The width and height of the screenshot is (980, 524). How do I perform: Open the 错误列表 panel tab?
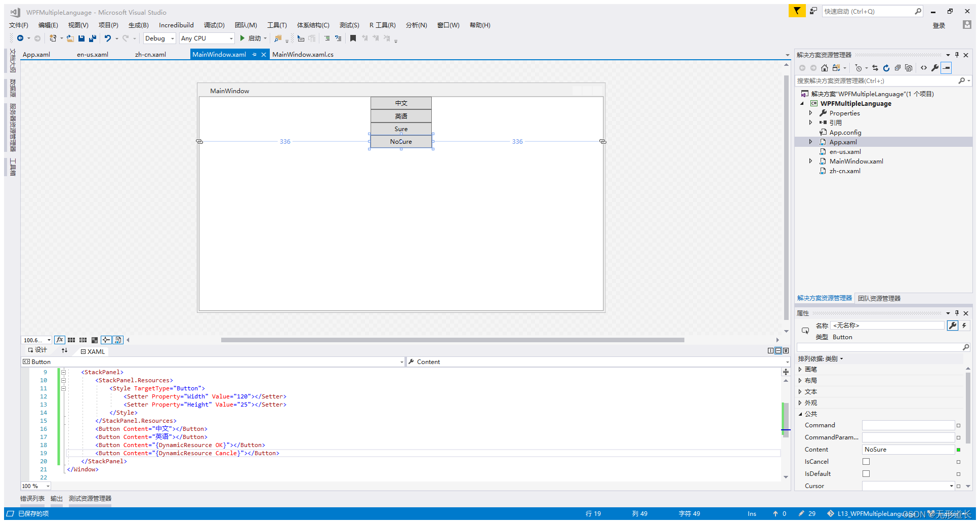click(32, 499)
